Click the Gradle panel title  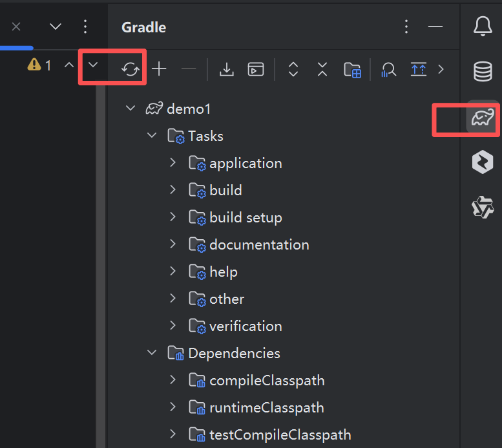pos(143,27)
